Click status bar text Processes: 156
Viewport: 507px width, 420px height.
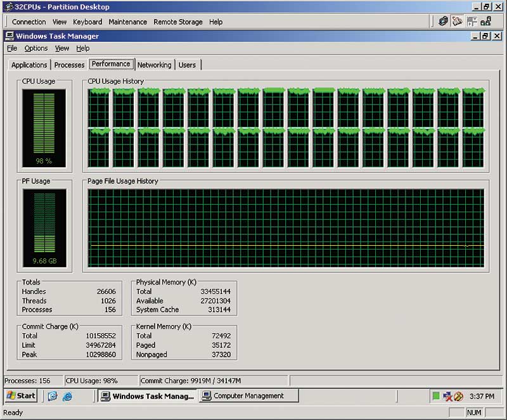pos(27,381)
